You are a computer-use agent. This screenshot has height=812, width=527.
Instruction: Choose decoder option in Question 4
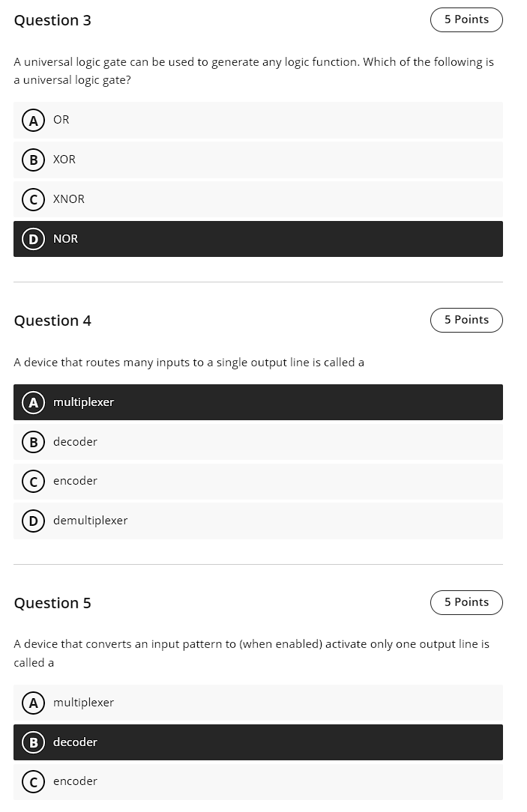click(258, 442)
